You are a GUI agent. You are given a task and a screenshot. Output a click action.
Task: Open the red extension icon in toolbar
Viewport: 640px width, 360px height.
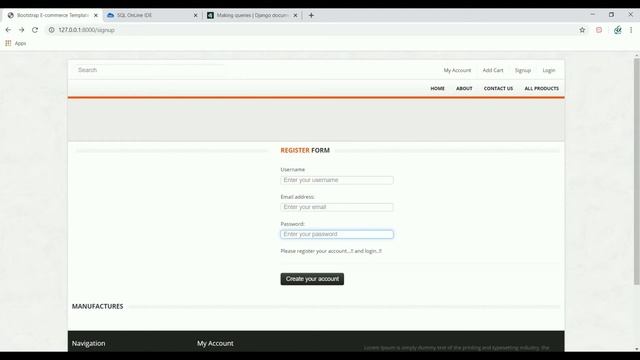coord(599,30)
